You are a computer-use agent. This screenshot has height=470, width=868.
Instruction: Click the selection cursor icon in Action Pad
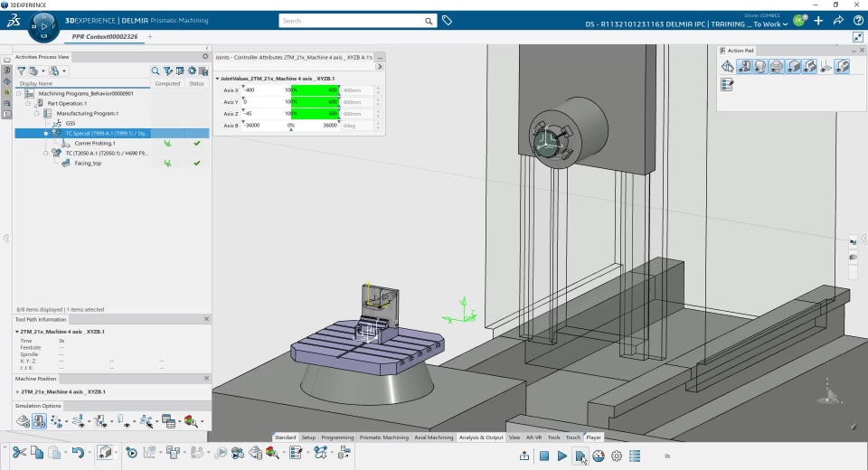click(x=727, y=66)
